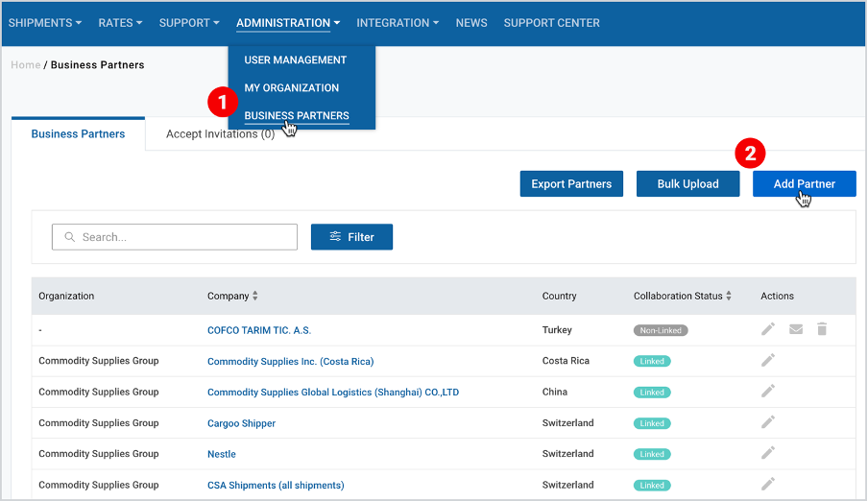Click the Costa Rica country cell
The height and width of the screenshot is (501, 868).
tap(566, 361)
